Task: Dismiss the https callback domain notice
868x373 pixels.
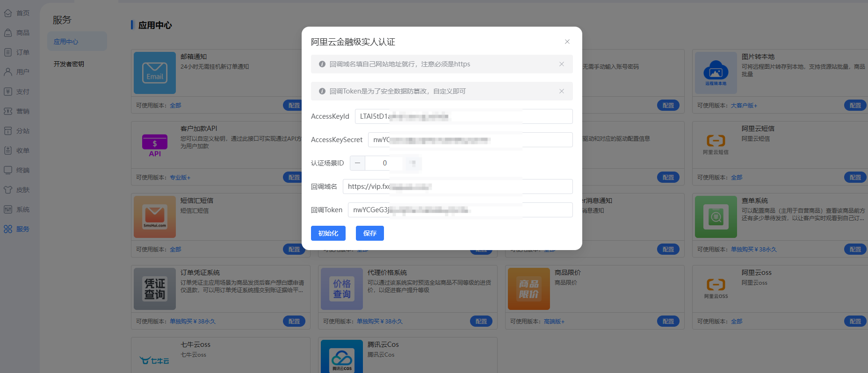Action: 561,64
